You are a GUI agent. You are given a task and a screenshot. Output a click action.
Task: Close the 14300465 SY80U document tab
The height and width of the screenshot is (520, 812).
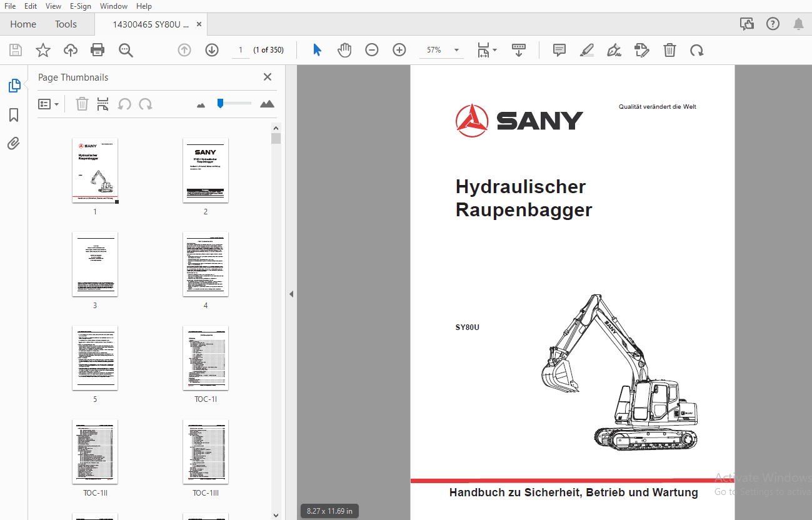click(199, 24)
